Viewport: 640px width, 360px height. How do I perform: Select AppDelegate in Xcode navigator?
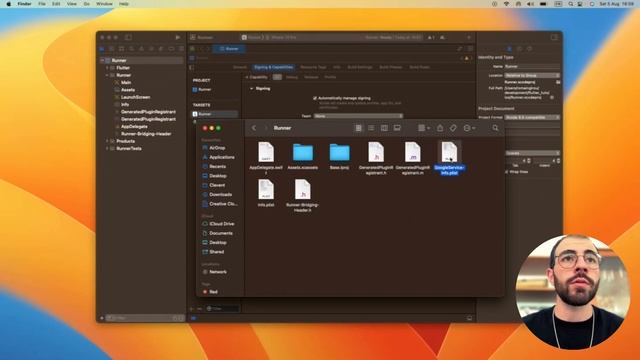point(134,127)
